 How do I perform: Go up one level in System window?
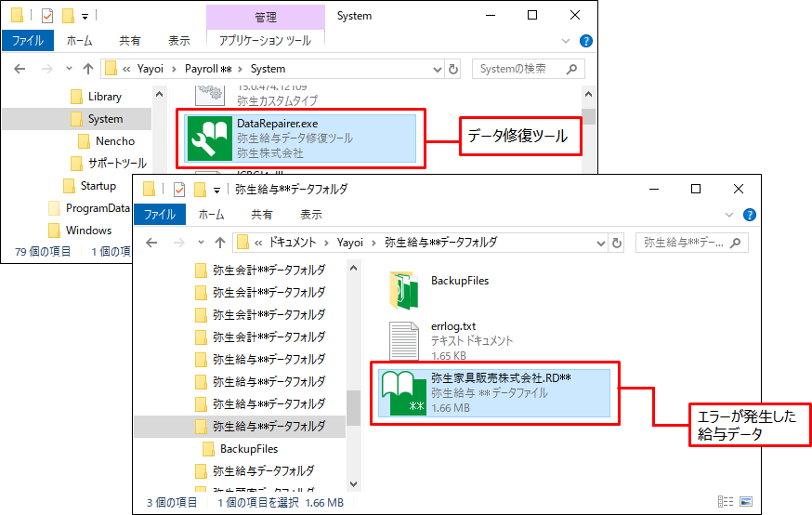pos(88,69)
